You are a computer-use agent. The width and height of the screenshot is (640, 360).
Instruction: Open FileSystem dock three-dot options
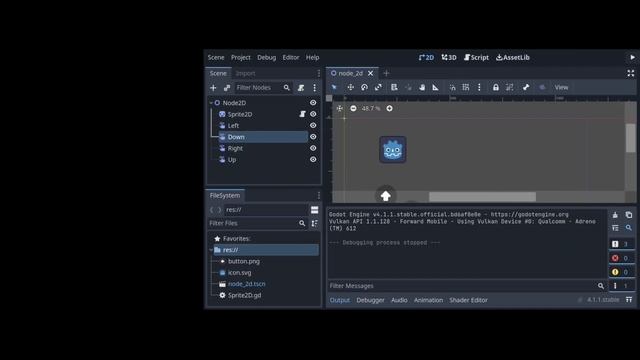click(x=318, y=196)
